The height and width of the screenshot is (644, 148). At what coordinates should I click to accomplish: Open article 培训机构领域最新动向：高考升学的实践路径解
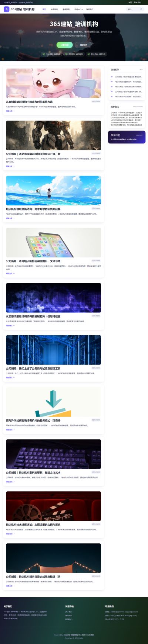point(33,209)
